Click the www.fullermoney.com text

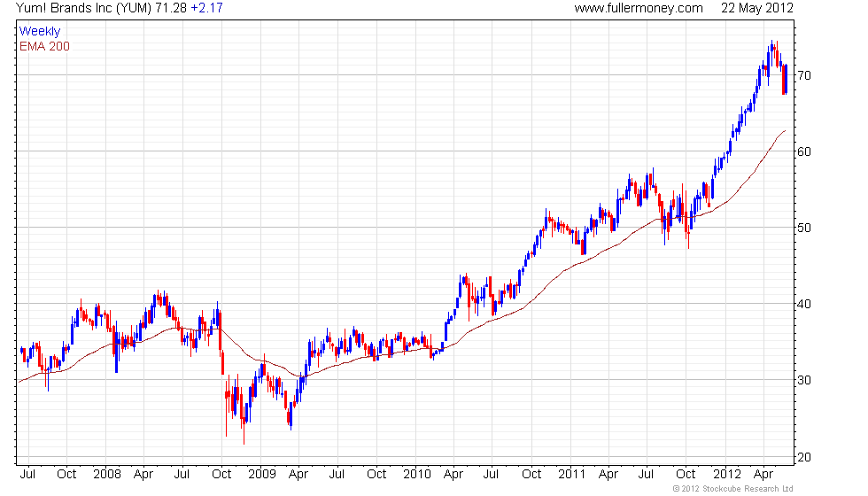point(639,8)
